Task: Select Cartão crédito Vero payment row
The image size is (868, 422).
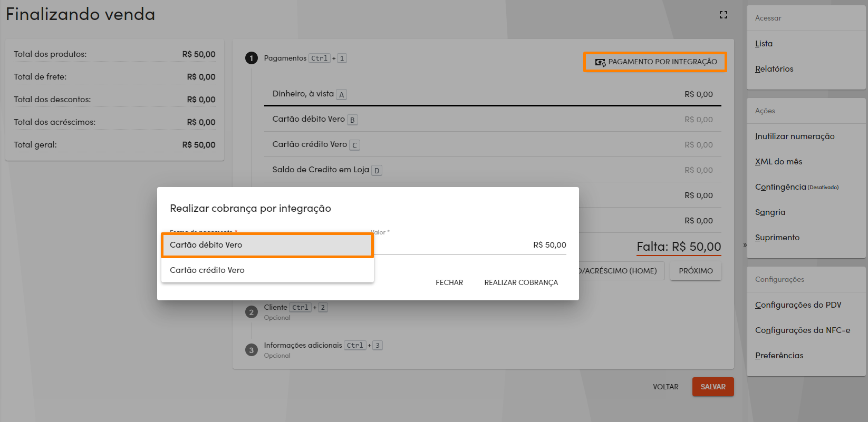Action: click(x=493, y=144)
